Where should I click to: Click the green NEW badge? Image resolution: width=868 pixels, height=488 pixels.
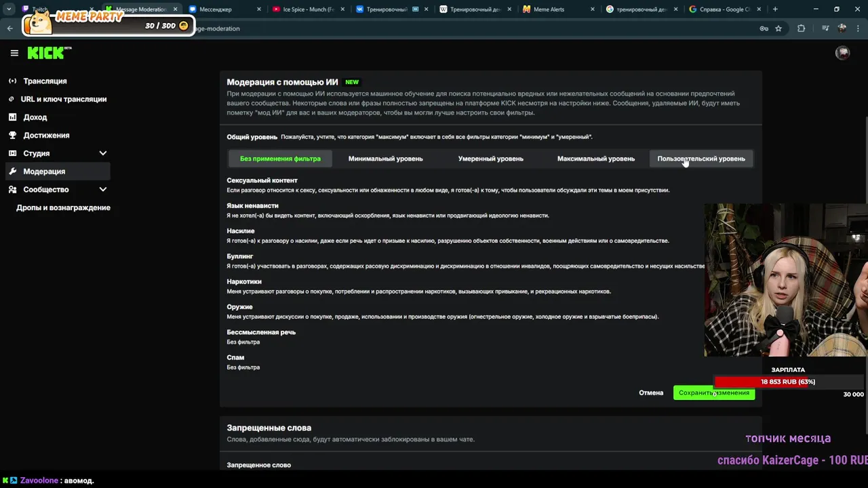pos(352,82)
